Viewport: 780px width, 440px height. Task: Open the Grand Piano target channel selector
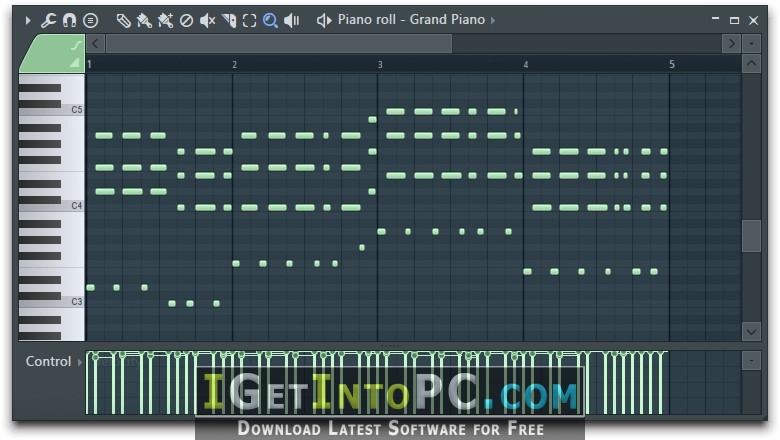point(447,19)
